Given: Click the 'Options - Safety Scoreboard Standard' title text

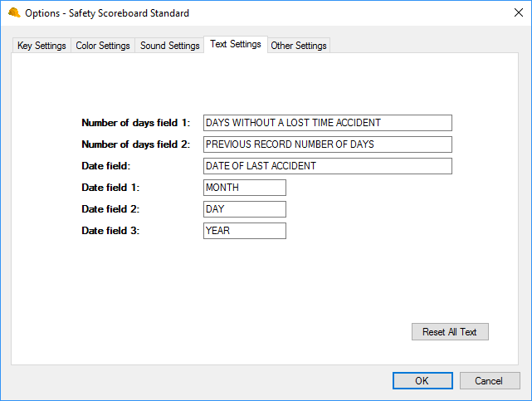Looking at the screenshot, I should [x=107, y=13].
